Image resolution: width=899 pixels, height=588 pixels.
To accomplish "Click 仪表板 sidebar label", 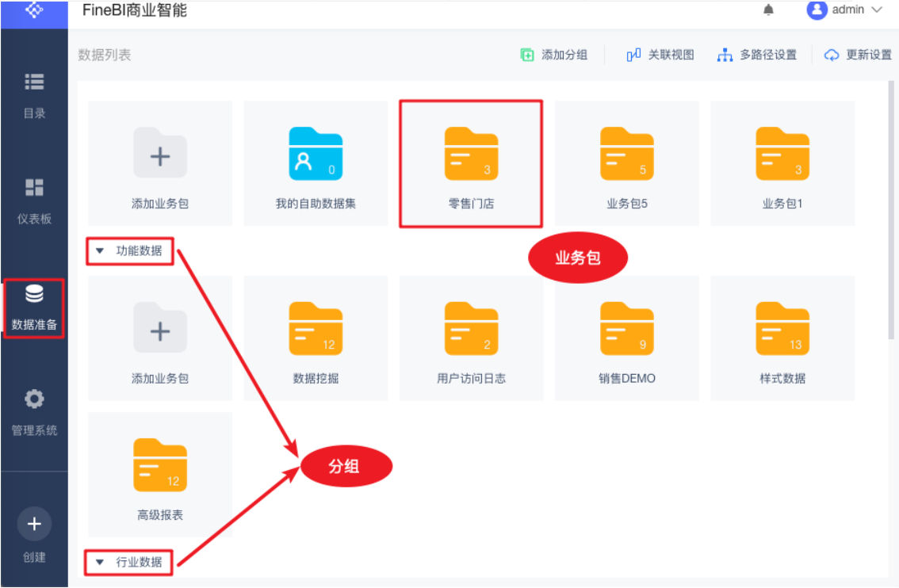I will (34, 219).
